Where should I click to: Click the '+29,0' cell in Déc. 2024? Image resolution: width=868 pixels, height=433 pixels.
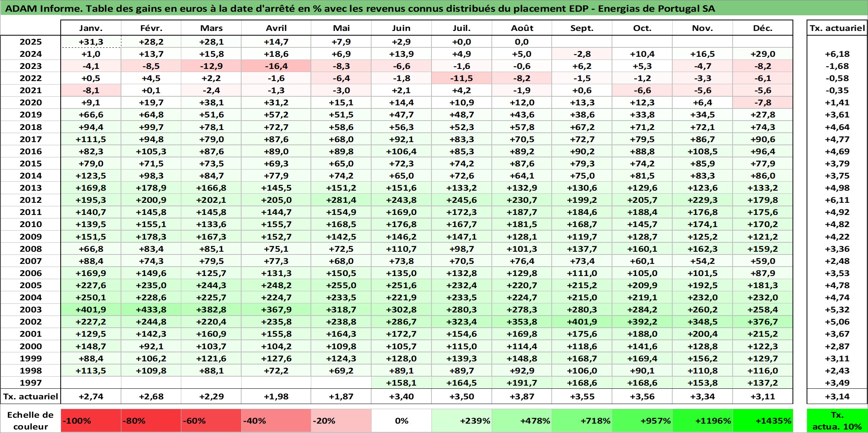(763, 54)
